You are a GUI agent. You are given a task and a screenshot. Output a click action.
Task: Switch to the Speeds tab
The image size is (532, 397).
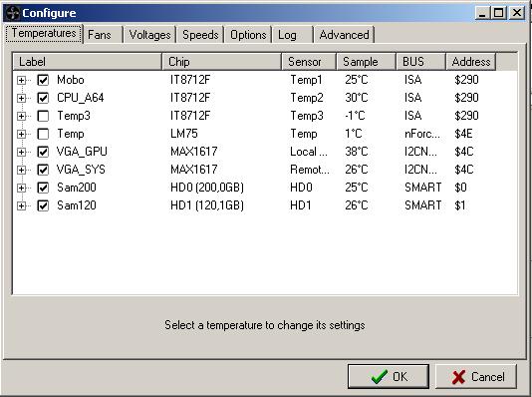coord(200,35)
